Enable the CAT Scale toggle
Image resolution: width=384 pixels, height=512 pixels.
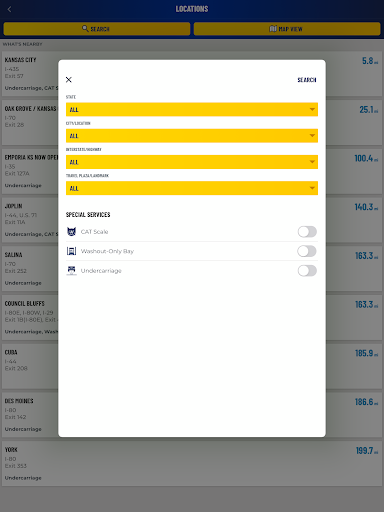307,232
